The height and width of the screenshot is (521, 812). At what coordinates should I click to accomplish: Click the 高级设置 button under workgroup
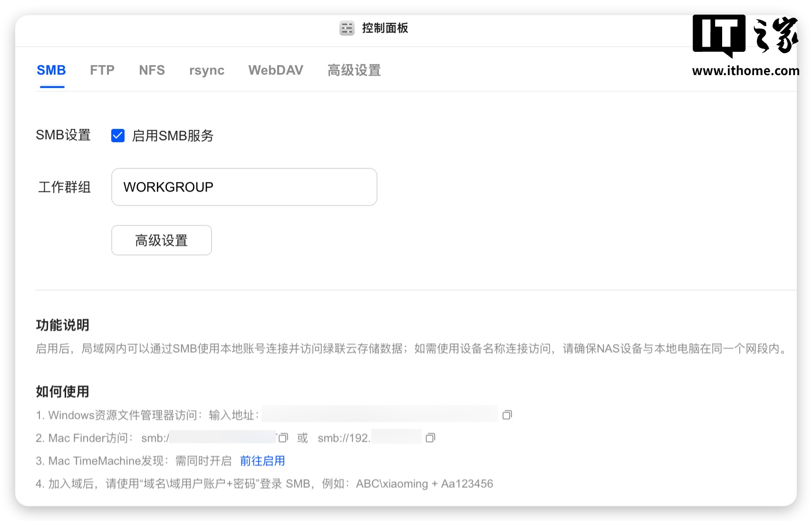(162, 240)
